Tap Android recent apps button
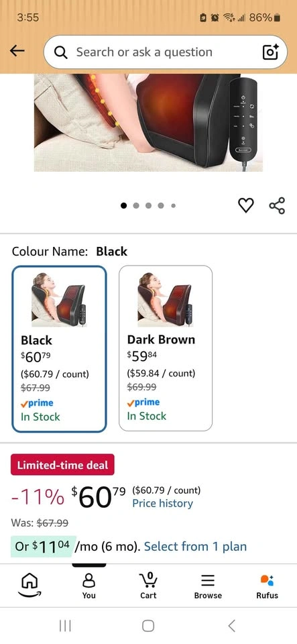The height and width of the screenshot is (644, 297). [65, 626]
